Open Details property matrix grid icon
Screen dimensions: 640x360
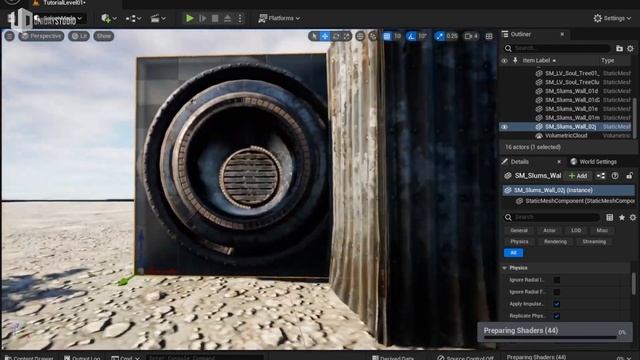[609, 217]
